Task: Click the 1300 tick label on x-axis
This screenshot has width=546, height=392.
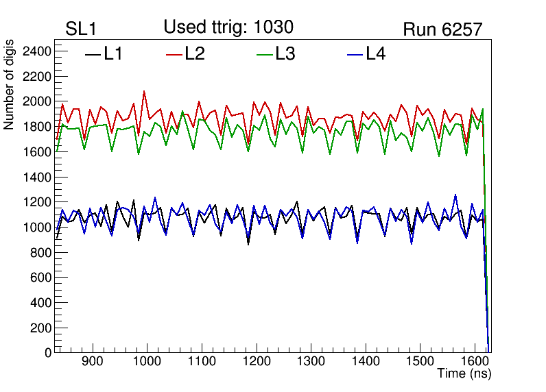Action: (310, 361)
